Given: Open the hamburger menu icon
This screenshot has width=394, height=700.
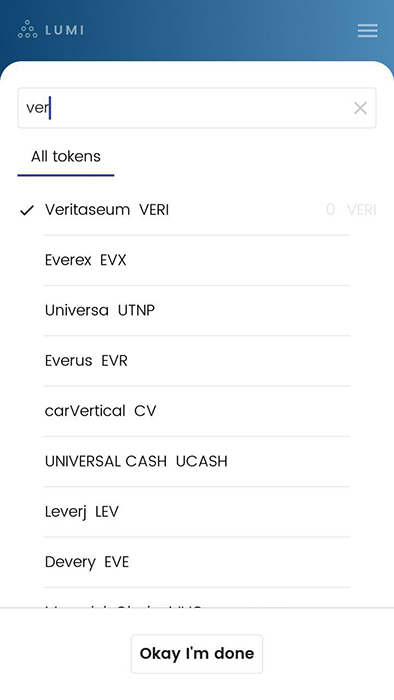Looking at the screenshot, I should 367,31.
